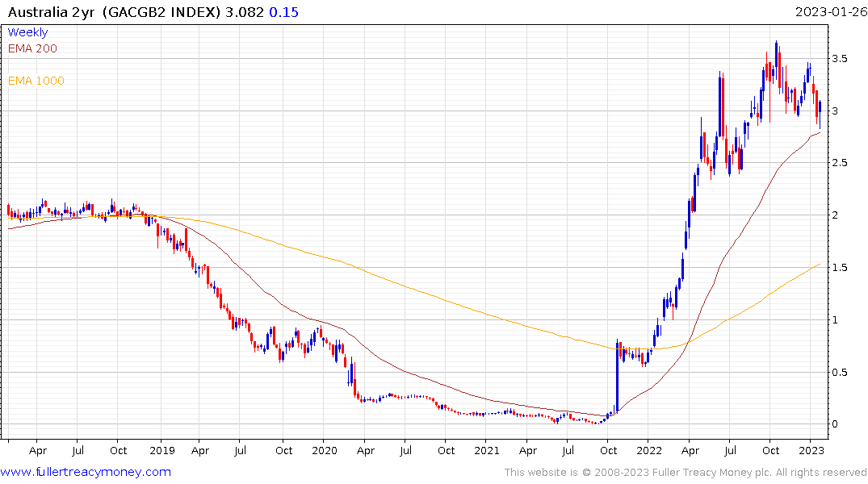Click the 2019 x-axis label

click(x=162, y=450)
